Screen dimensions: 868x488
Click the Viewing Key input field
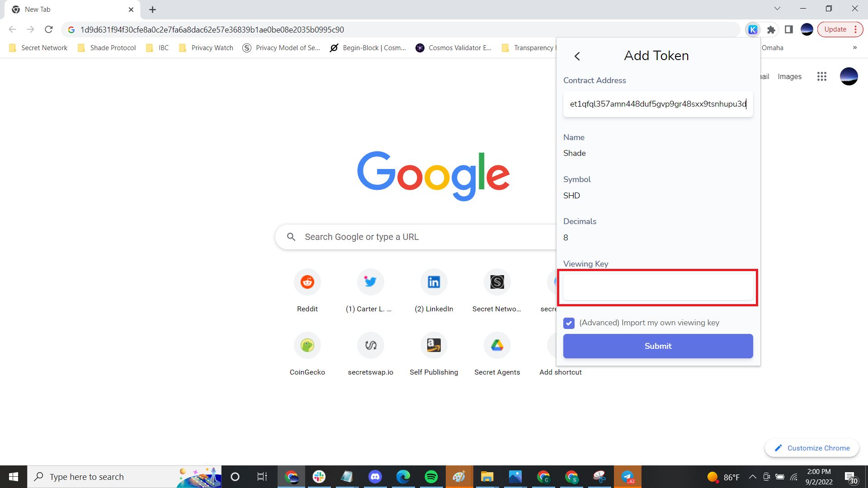pyautogui.click(x=658, y=287)
